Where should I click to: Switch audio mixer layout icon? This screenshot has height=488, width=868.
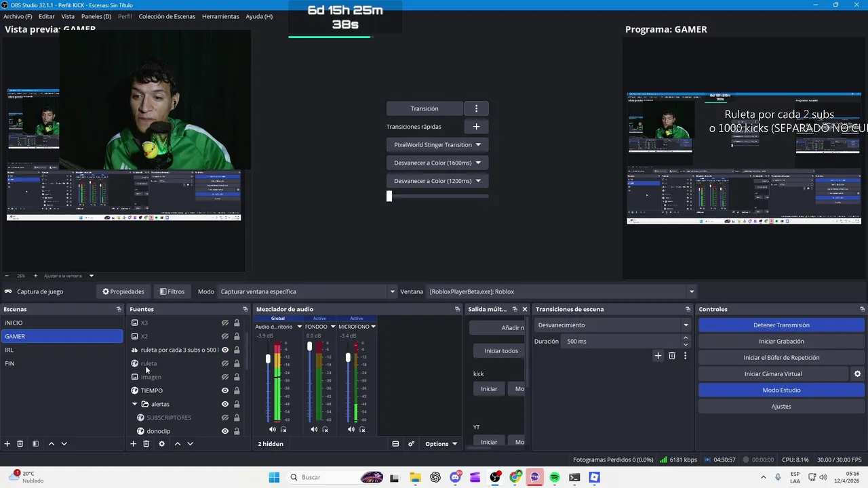[x=395, y=444]
